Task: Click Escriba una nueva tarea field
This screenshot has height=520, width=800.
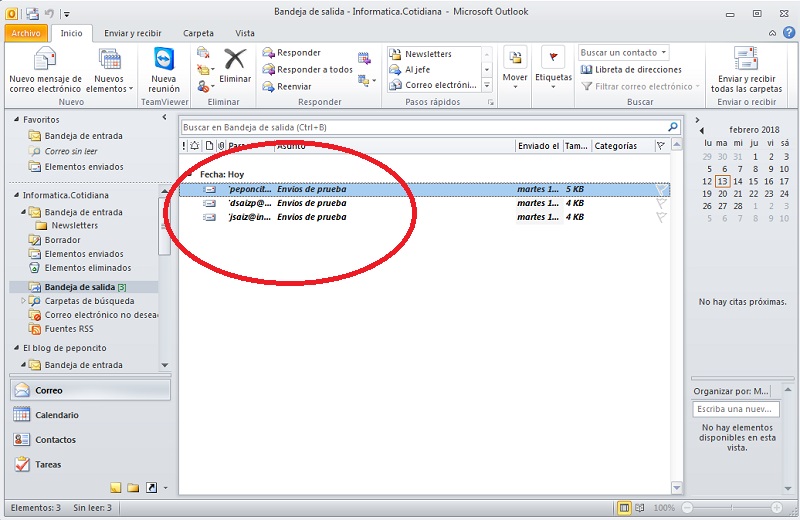Action: (736, 409)
